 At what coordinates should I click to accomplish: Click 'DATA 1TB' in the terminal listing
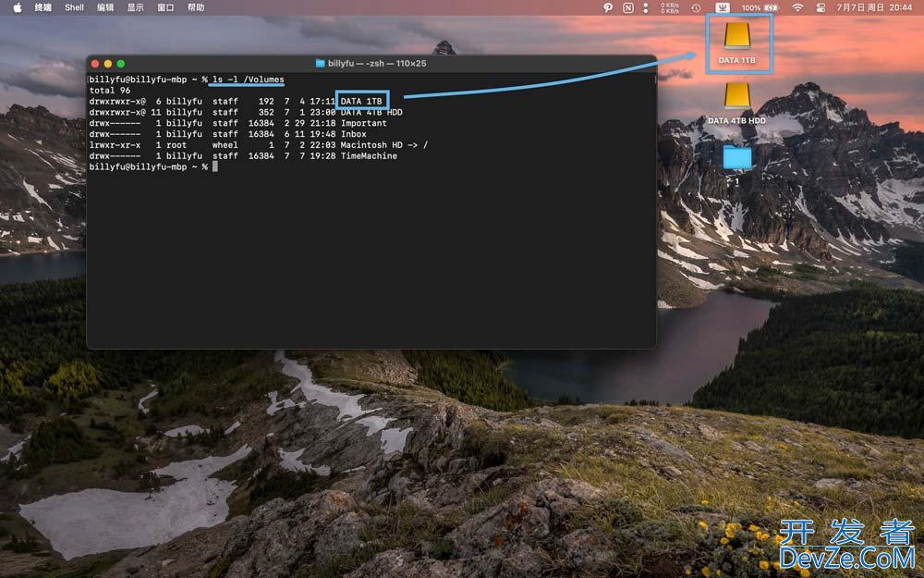(361, 101)
